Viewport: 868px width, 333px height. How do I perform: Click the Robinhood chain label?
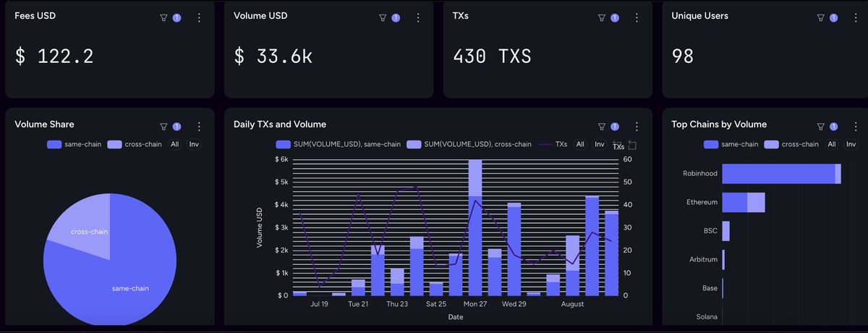coord(699,174)
